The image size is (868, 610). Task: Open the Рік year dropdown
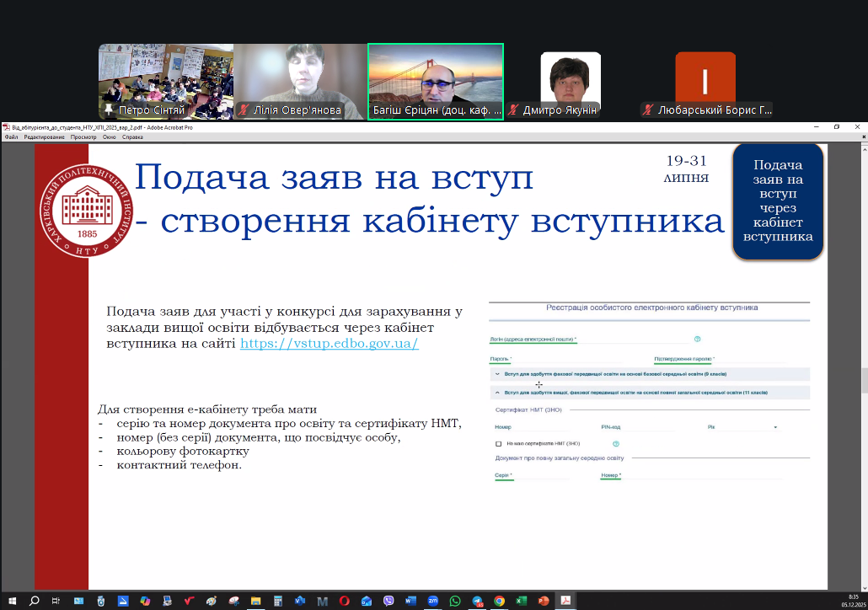coord(774,428)
